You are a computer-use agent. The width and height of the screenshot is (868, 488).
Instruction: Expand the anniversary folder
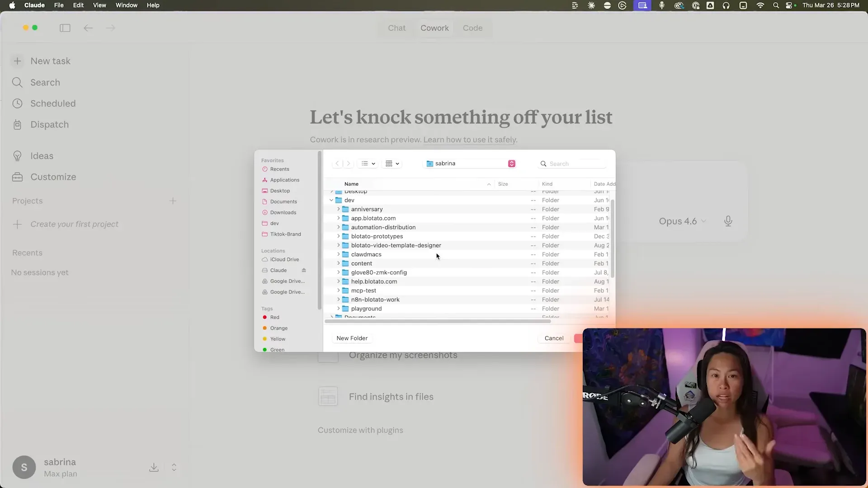(x=338, y=209)
